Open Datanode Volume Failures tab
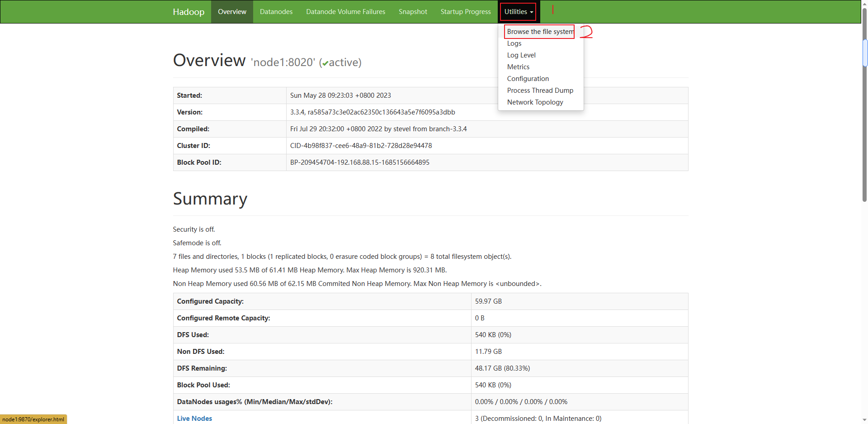Image resolution: width=868 pixels, height=424 pixels. 346,12
